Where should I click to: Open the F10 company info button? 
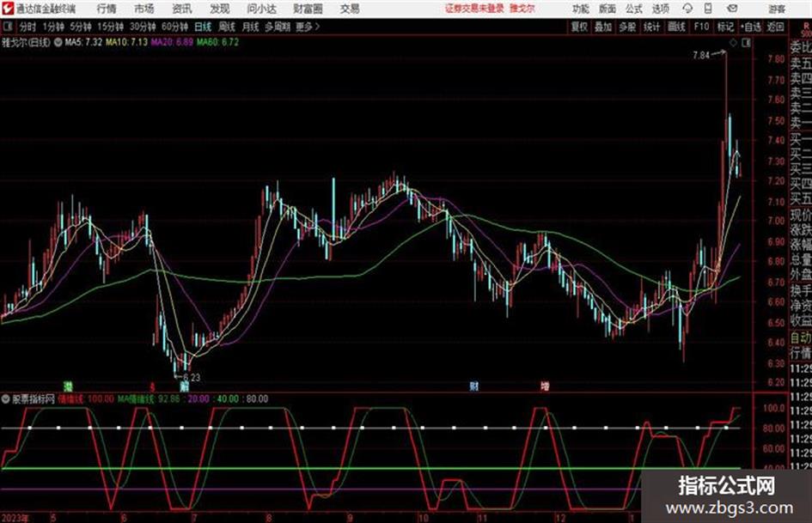click(701, 27)
